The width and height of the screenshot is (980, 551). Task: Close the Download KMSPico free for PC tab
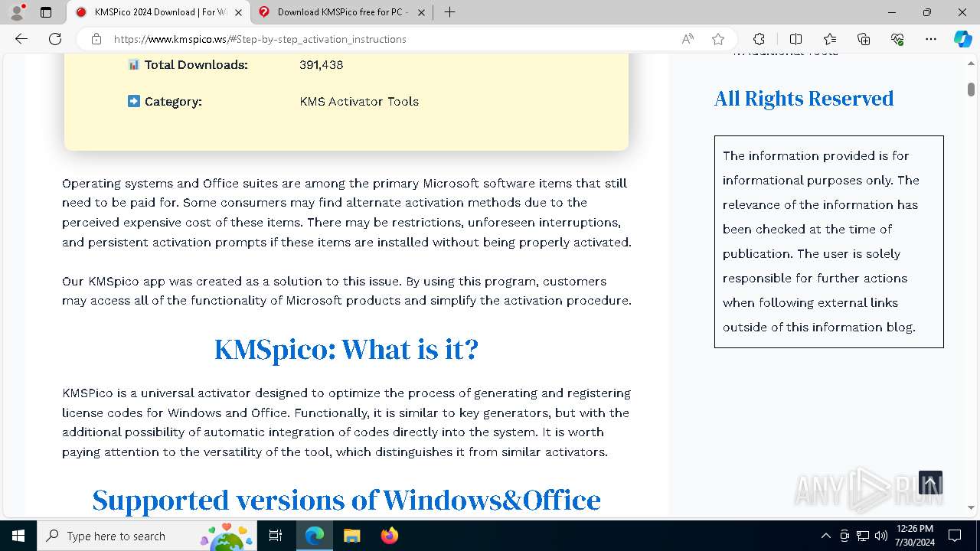(x=420, y=12)
